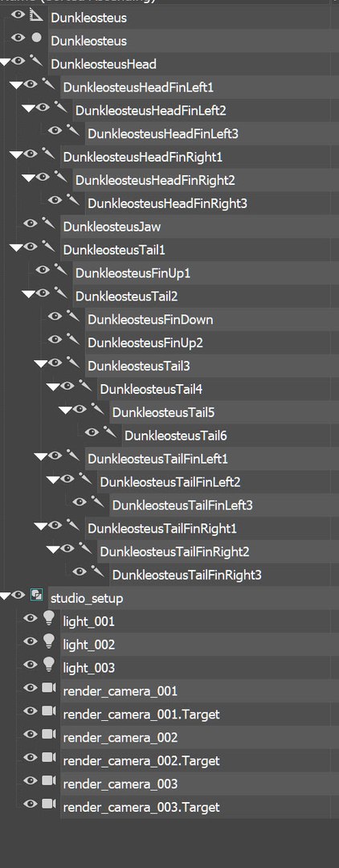Select the DunkleosteusTail5 name text
The image size is (339, 868).
(x=163, y=412)
